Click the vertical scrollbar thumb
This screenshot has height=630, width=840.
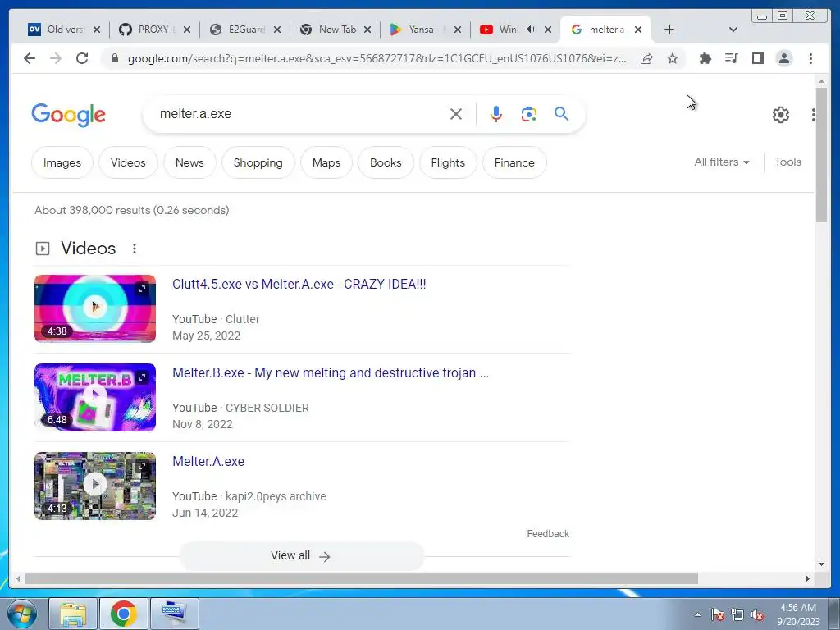[x=822, y=155]
